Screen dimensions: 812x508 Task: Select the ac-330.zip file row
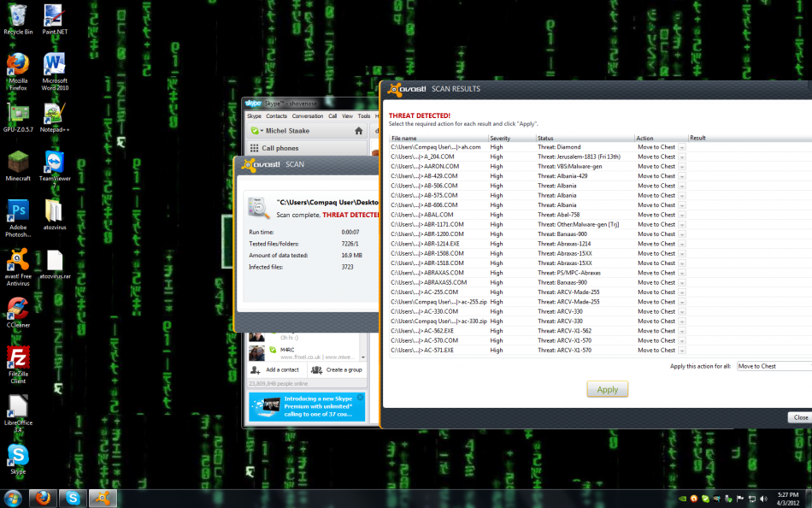pyautogui.click(x=601, y=322)
